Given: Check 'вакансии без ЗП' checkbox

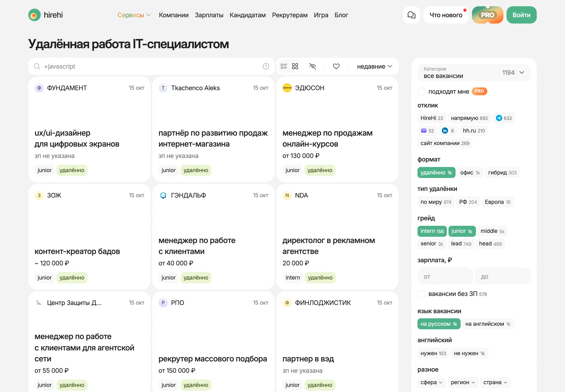Looking at the screenshot, I should point(421,294).
